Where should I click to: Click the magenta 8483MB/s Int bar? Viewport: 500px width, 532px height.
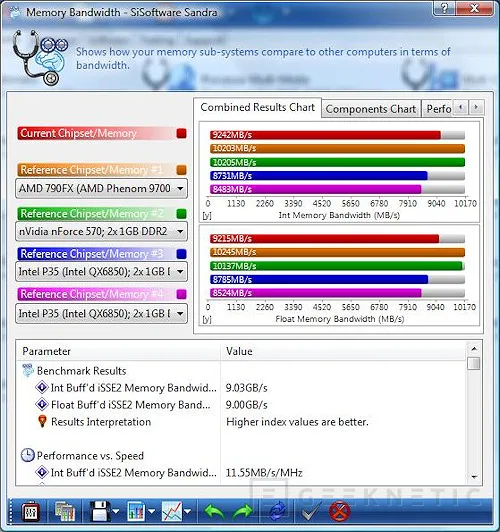pyautogui.click(x=315, y=189)
